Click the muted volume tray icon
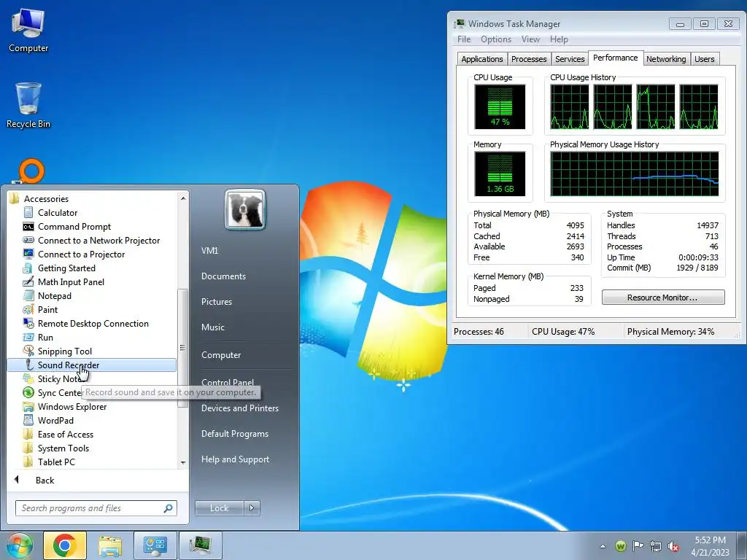The image size is (747, 560). point(673,546)
